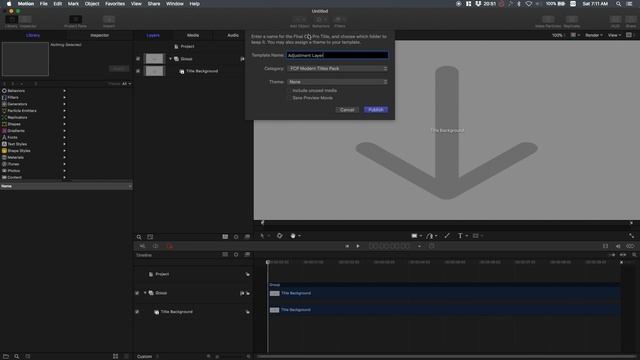Screen dimensions: 640x360
Task: Go to start of project
Action: click(x=347, y=246)
